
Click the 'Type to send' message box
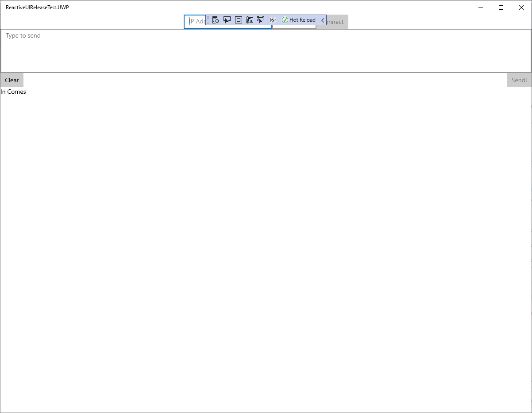(x=266, y=51)
